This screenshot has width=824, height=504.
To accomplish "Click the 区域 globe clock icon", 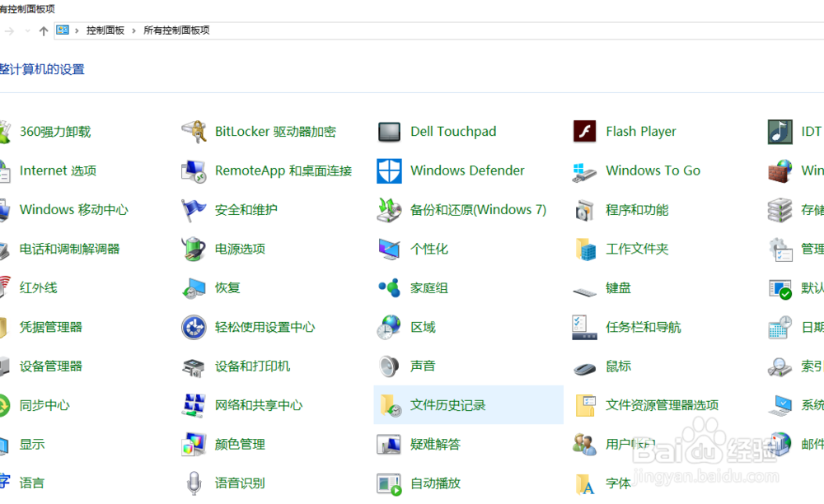I will tap(389, 327).
